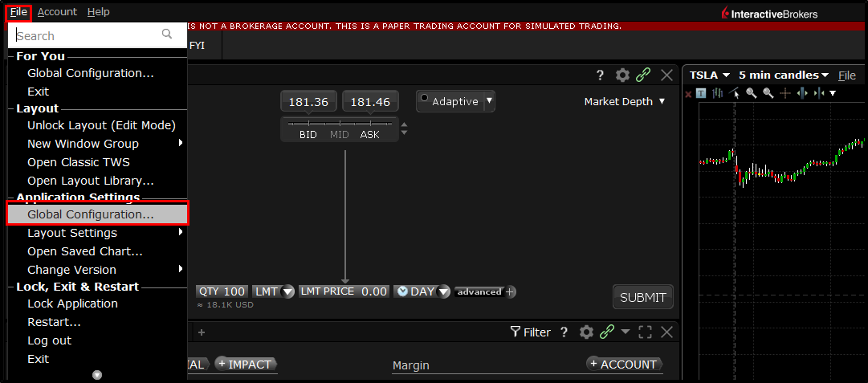Image resolution: width=868 pixels, height=383 pixels.
Task: Select the Adaptive radio option
Action: (425, 98)
